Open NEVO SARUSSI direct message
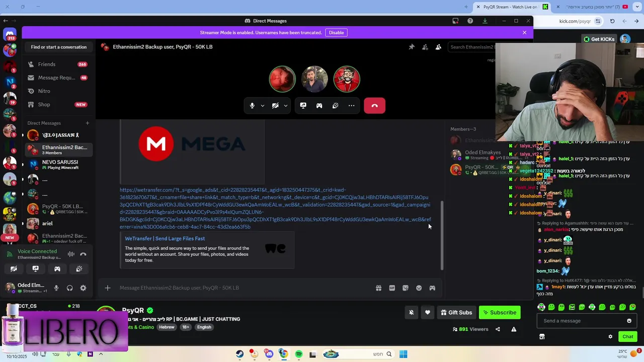 58,164
